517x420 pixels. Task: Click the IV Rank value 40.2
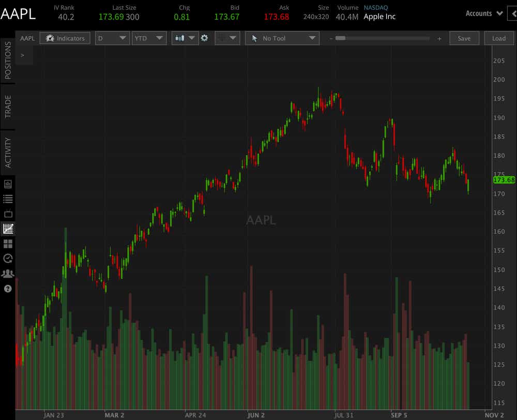66,17
